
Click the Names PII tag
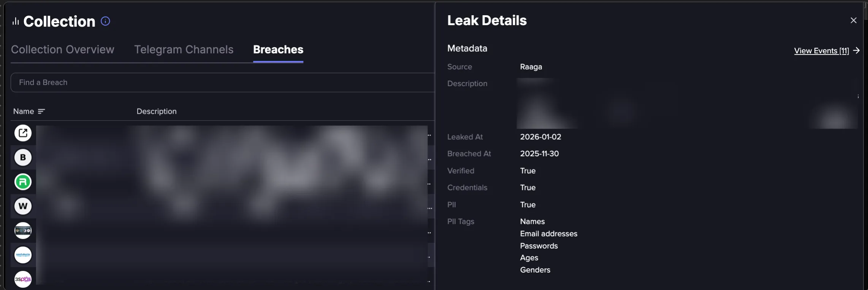(x=532, y=221)
